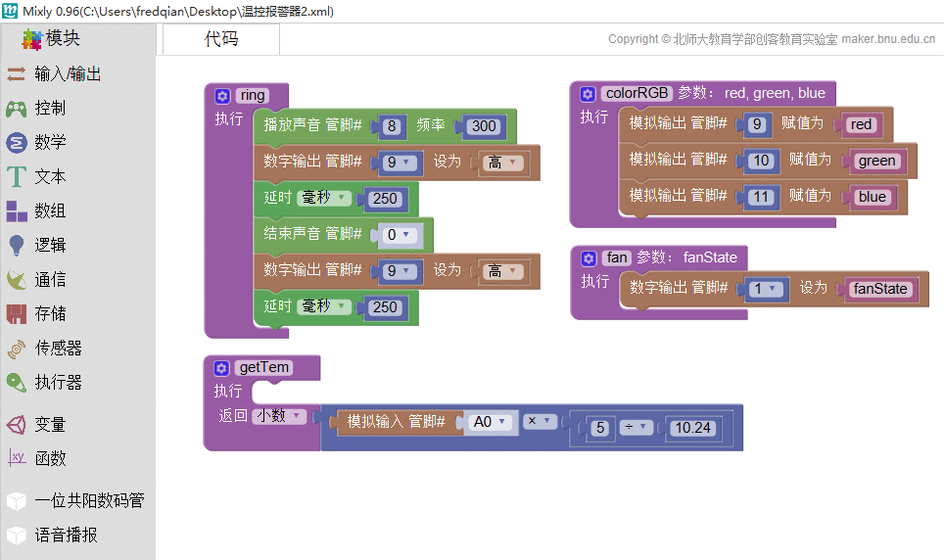Screen dimensions: 944x560
Task: Click gear icon on the ring function block
Action: coord(222,96)
